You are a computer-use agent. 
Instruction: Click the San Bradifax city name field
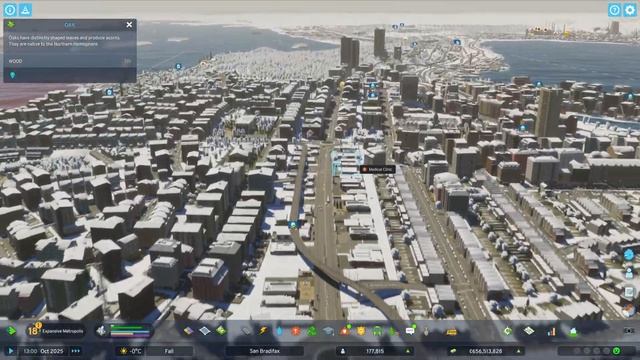click(265, 351)
